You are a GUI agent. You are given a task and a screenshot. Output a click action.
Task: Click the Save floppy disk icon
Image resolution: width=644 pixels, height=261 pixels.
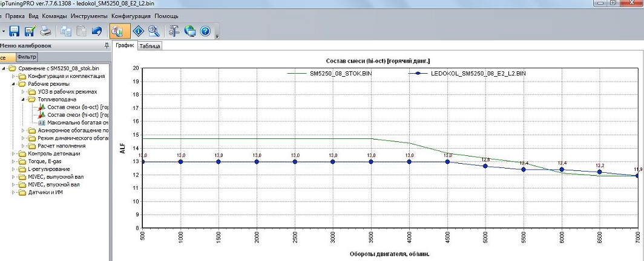tap(14, 31)
